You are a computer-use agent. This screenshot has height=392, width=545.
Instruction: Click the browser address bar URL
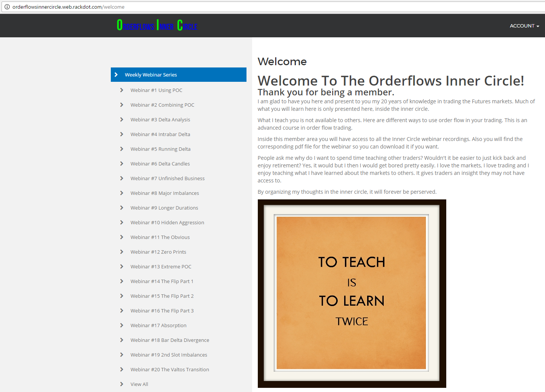click(68, 7)
